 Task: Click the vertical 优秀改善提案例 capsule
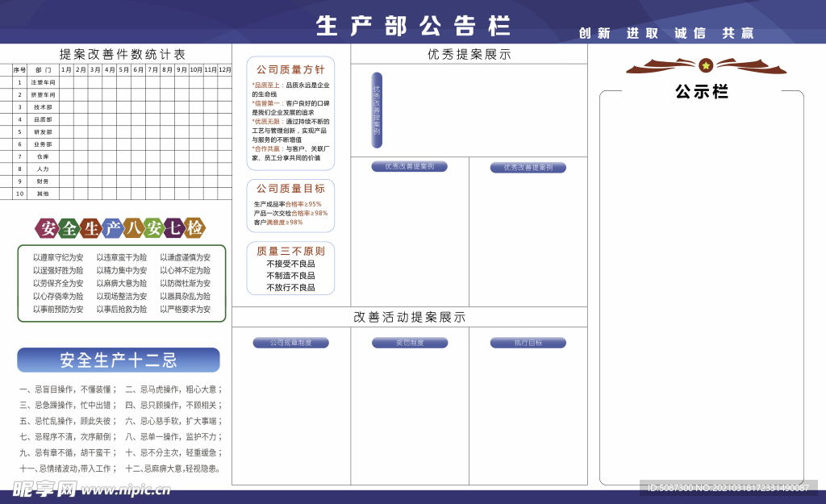375,110
